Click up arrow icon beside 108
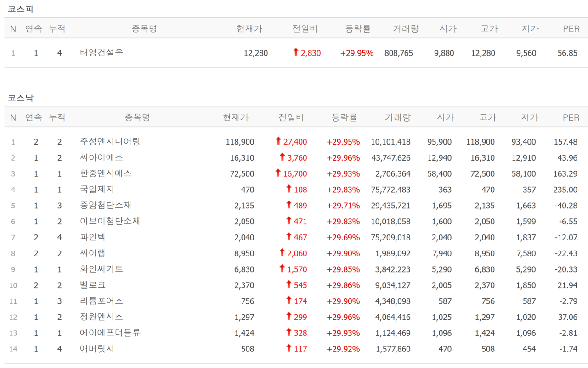The height and width of the screenshot is (368, 588). click(289, 189)
